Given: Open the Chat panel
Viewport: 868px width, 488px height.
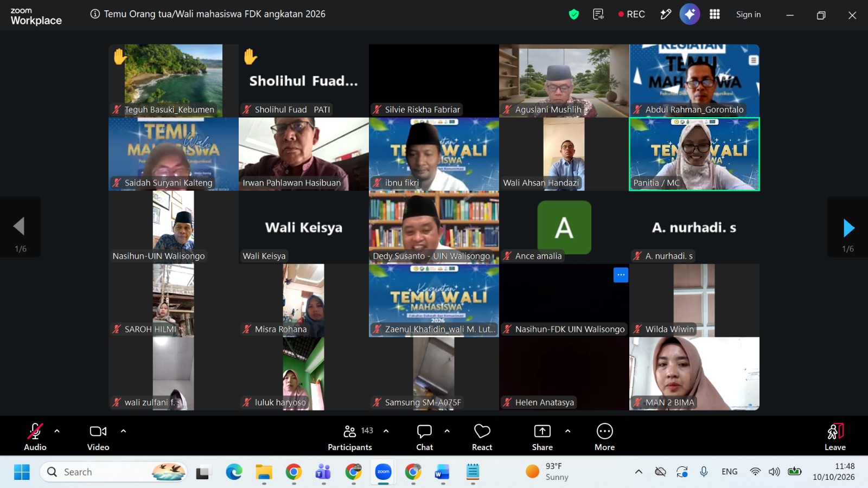Looking at the screenshot, I should click(424, 437).
